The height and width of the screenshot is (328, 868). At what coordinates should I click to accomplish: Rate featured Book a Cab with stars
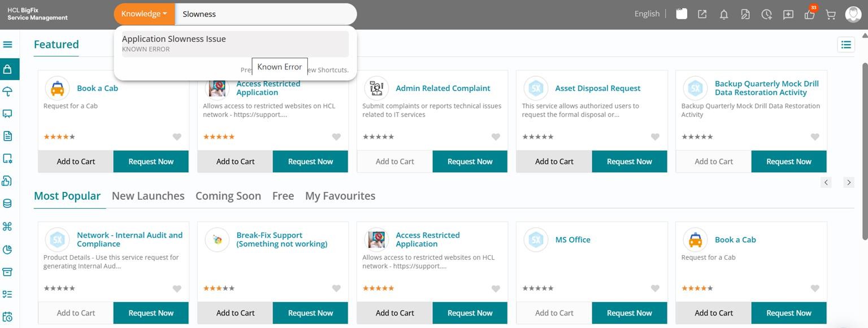(x=59, y=137)
